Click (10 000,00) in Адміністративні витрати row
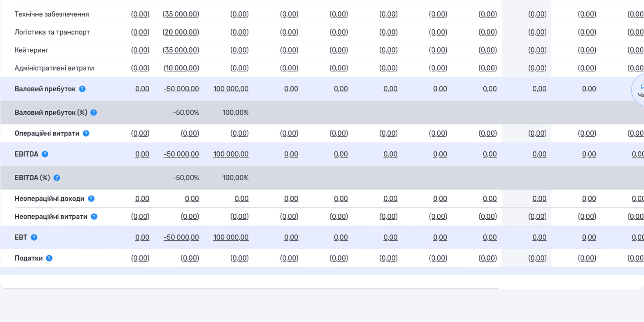The height and width of the screenshot is (322, 644). pyautogui.click(x=181, y=68)
